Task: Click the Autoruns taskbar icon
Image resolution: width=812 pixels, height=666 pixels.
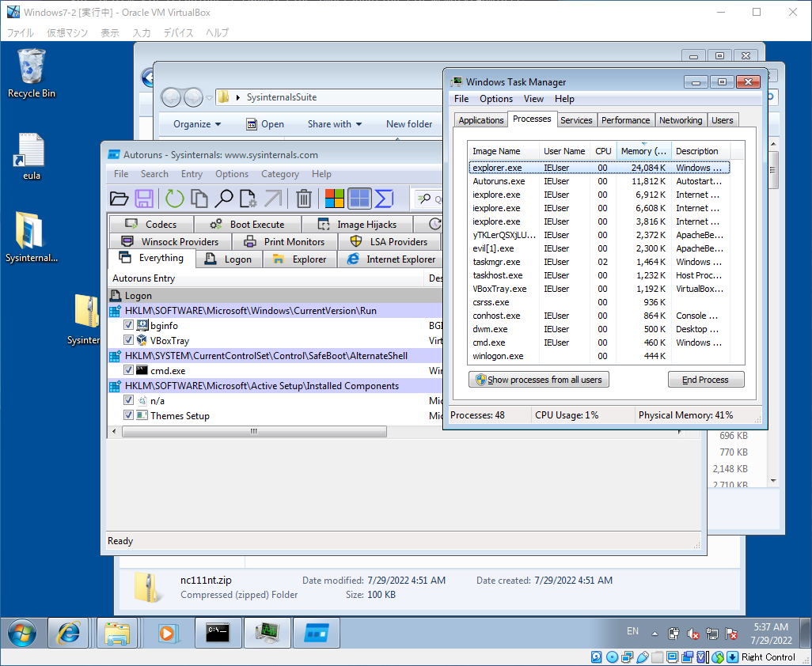Action: [x=317, y=633]
